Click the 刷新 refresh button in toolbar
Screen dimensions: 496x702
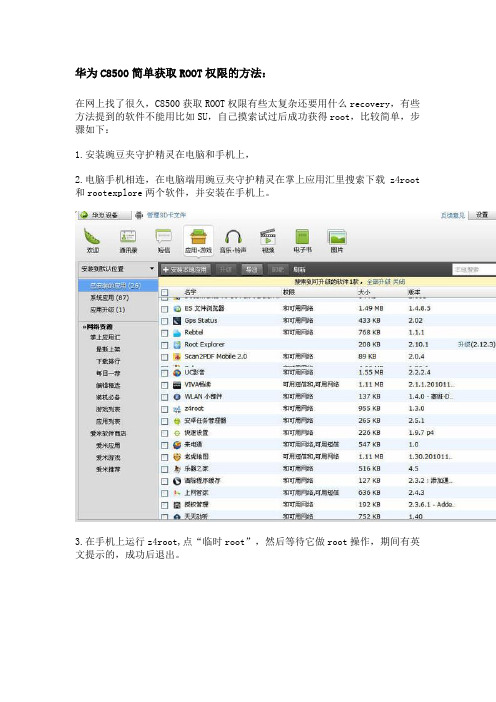tap(299, 270)
